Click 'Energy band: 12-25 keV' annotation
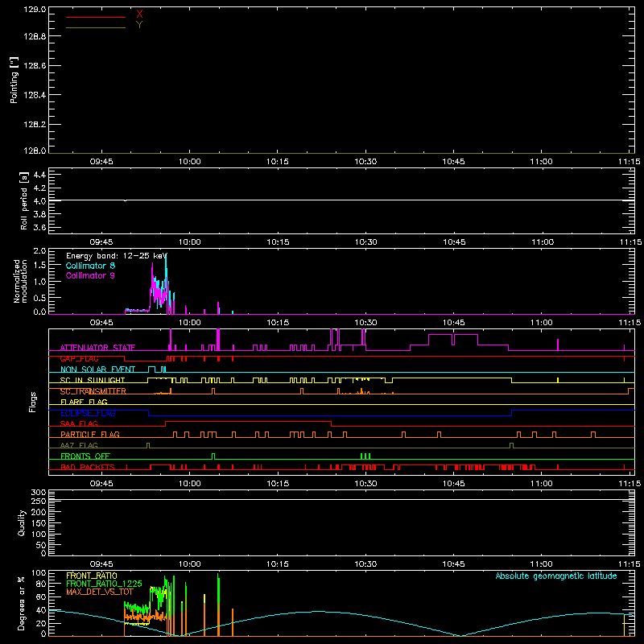Viewport: 644px width, 644px height. click(117, 256)
